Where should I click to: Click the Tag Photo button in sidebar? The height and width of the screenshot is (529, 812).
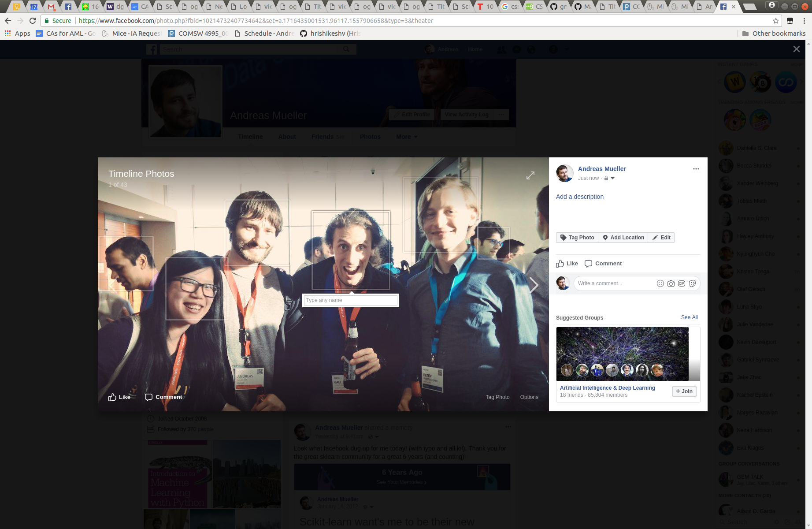(577, 238)
